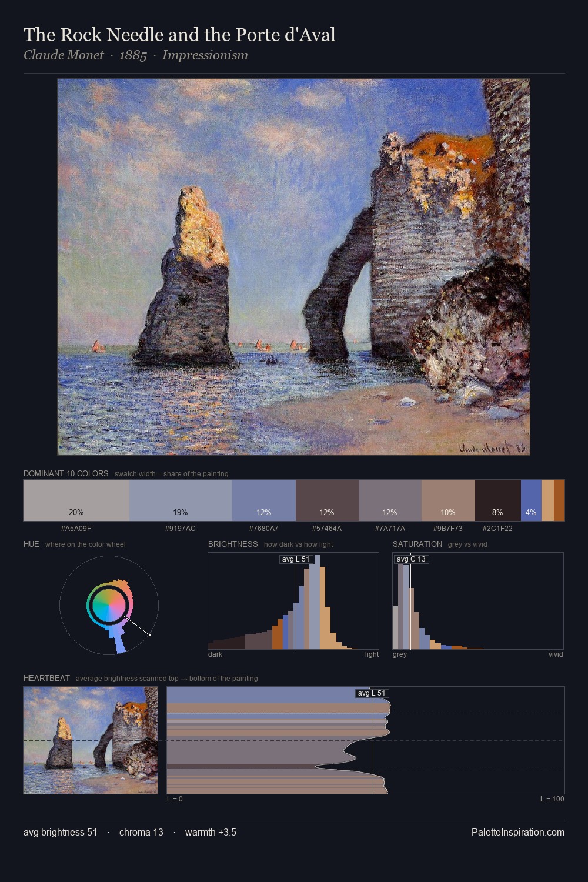
Task: Click the 'avg L 51' marker in heartbeat chart
Action: [x=372, y=693]
